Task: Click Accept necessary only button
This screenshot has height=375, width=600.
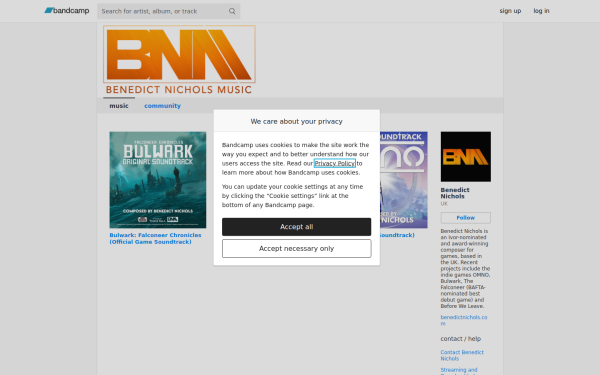Action: click(297, 249)
